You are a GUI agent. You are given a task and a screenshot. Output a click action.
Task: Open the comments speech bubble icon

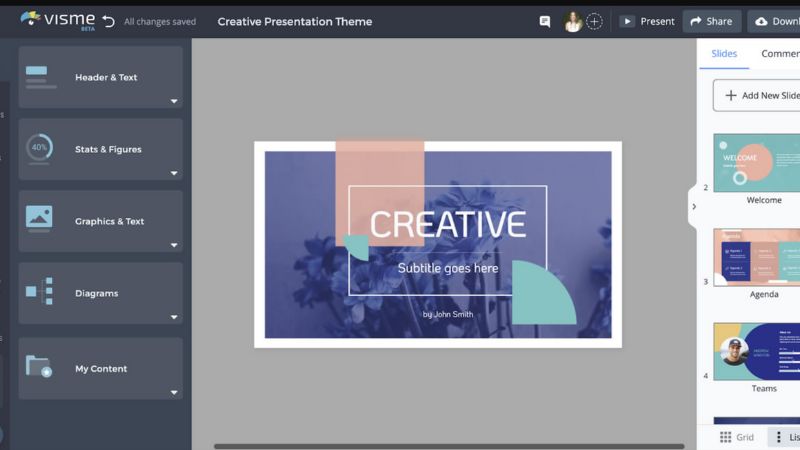click(x=545, y=21)
